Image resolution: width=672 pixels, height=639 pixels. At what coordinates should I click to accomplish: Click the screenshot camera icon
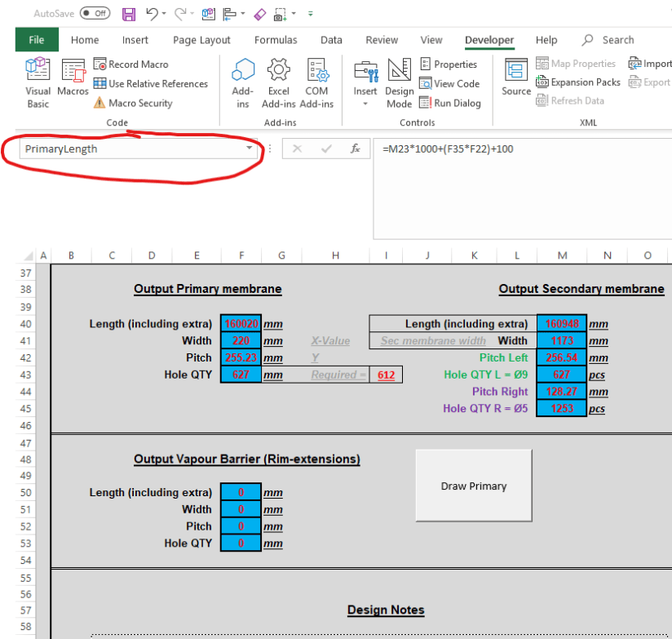(281, 14)
